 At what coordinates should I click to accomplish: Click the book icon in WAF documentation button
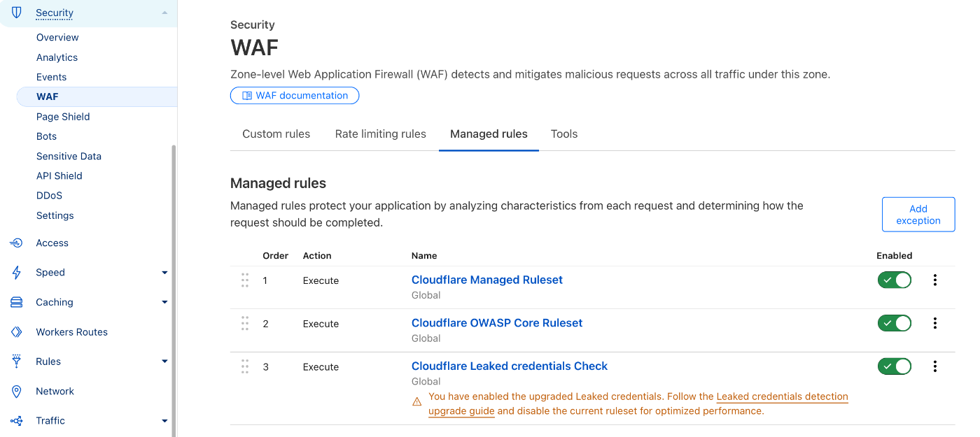247,96
